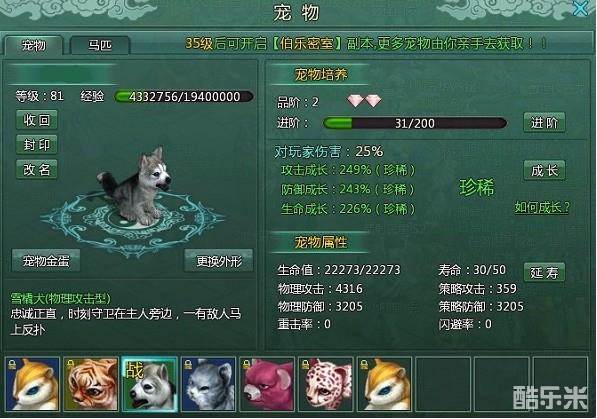Open the 如何成长? help link
Screen dimensions: 597x419
coord(542,208)
